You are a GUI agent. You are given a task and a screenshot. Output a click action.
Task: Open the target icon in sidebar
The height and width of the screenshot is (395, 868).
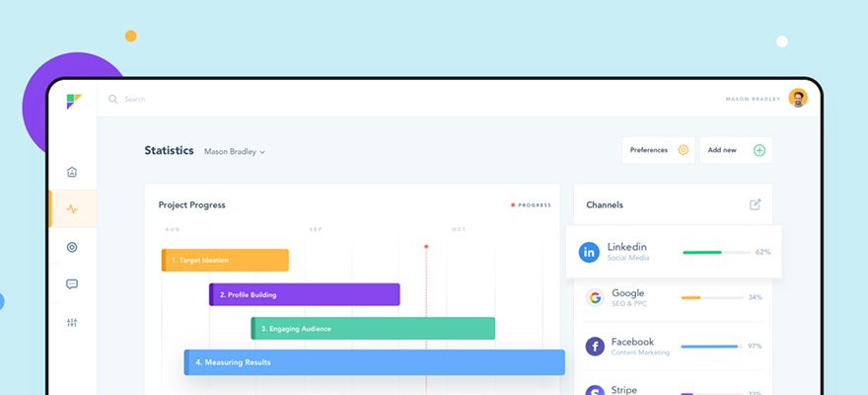point(72,247)
